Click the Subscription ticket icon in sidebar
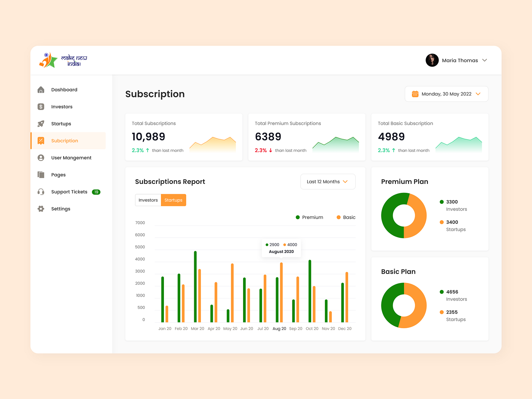Viewport: 532px width, 399px height. point(41,140)
